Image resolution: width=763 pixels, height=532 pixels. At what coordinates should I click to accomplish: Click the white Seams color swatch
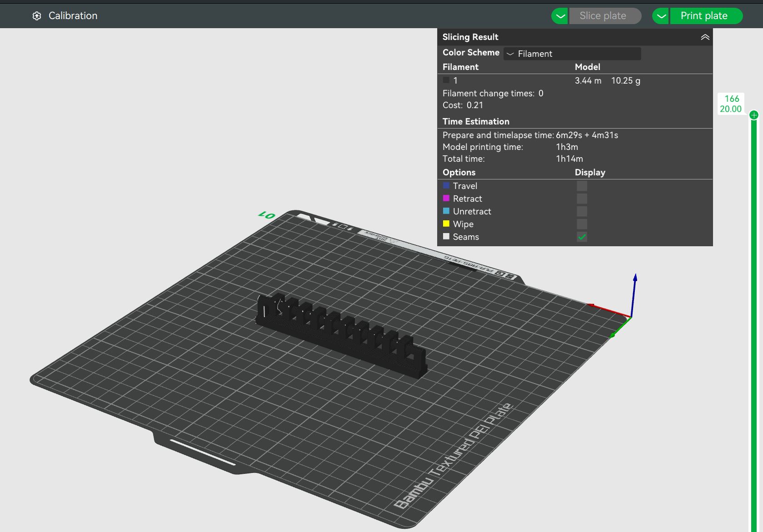tap(446, 236)
